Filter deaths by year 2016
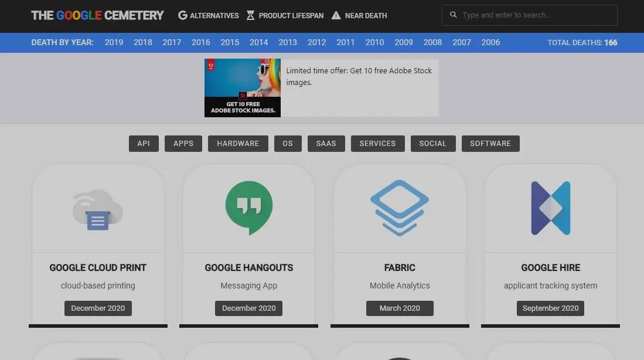The height and width of the screenshot is (360, 644). click(201, 42)
